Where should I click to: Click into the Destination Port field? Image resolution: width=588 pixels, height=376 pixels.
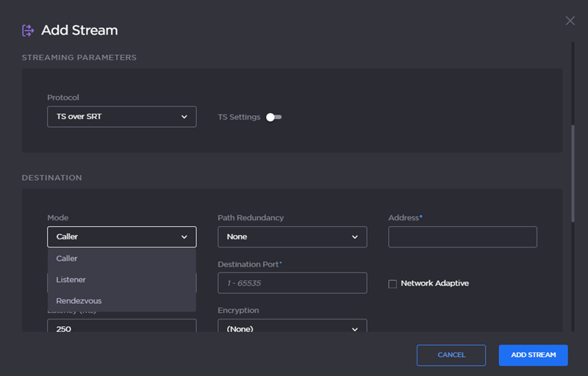(x=292, y=283)
